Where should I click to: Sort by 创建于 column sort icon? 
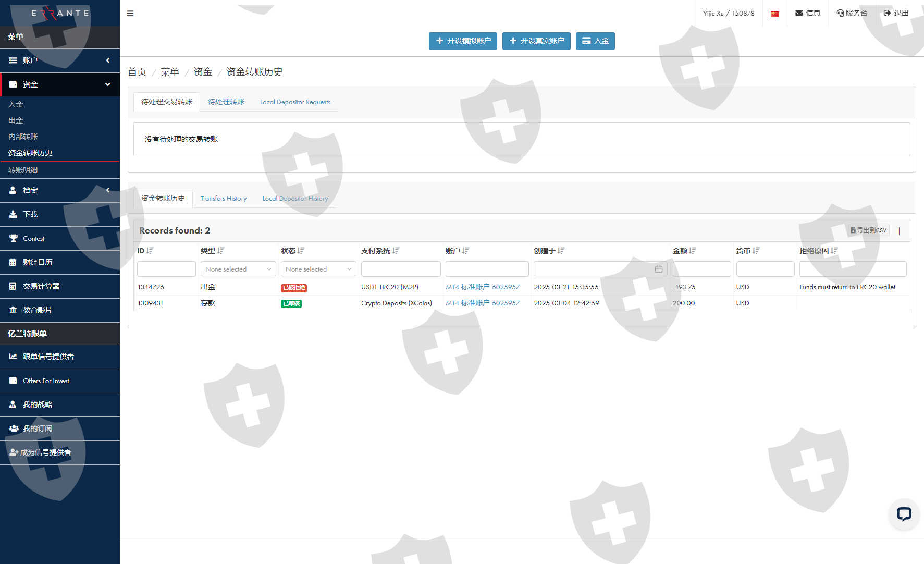(561, 251)
